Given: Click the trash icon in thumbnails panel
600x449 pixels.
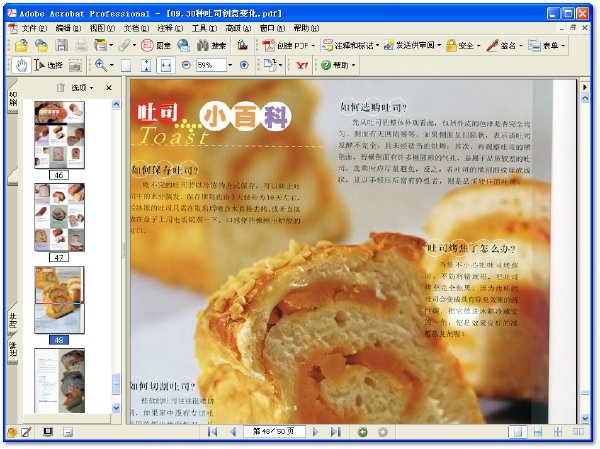Looking at the screenshot, I should pos(60,88).
